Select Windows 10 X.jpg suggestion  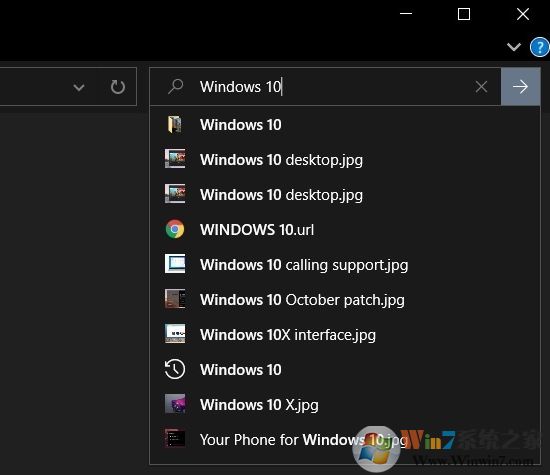click(x=345, y=404)
